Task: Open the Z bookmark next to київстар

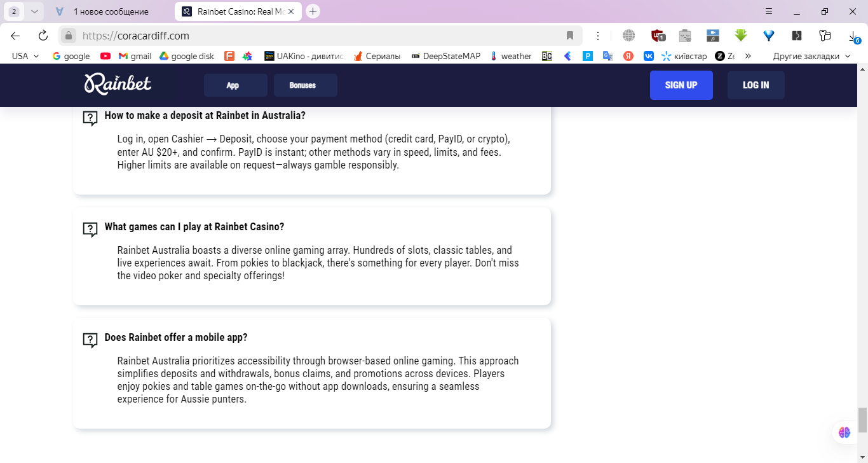Action: [725, 56]
